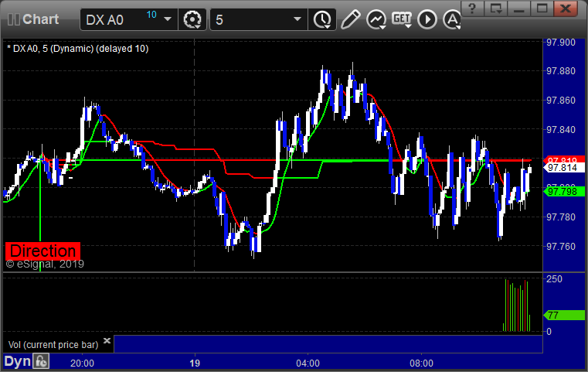The height and width of the screenshot is (372, 588).
Task: Close the chart window
Action: (x=566, y=9)
